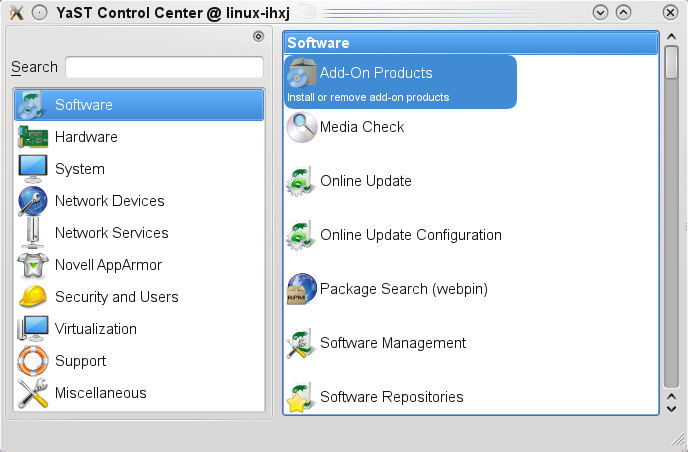This screenshot has width=688, height=452.
Task: Click the Security and Users helmet icon
Action: [x=33, y=296]
